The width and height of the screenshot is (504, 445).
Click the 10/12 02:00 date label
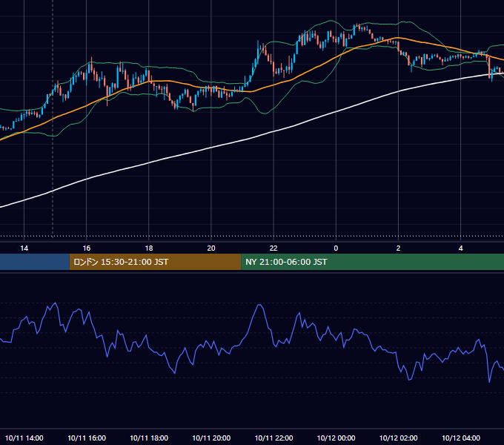(x=398, y=438)
